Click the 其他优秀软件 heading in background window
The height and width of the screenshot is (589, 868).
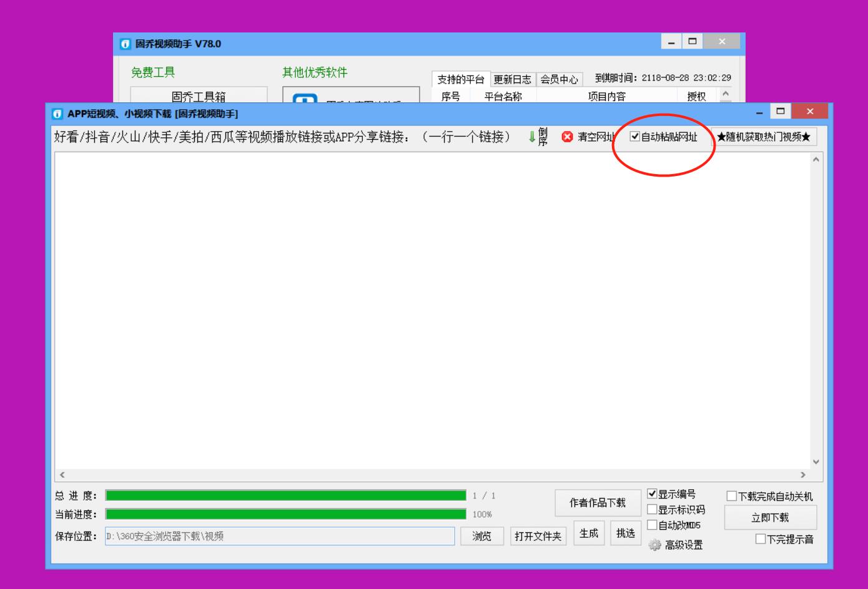[315, 72]
